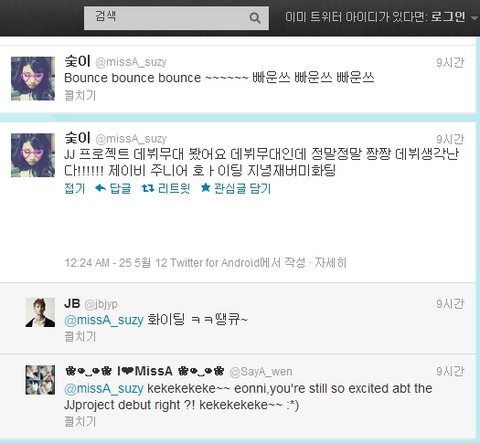Click the retweet icon (리트윗)
The image size is (480, 443).
pos(148,188)
